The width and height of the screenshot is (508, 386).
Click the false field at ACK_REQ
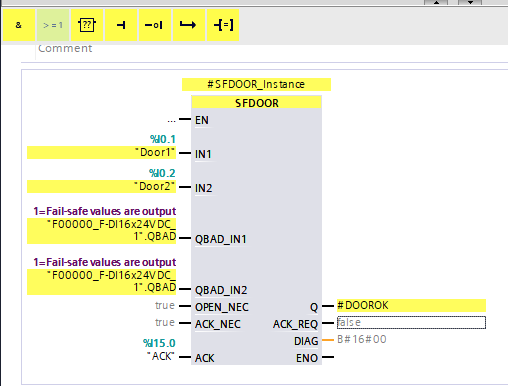(x=411, y=323)
